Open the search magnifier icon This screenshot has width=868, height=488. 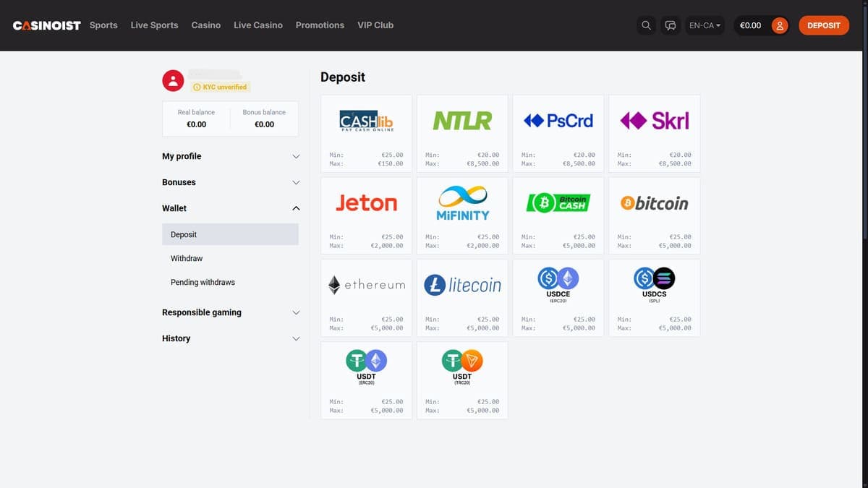647,25
